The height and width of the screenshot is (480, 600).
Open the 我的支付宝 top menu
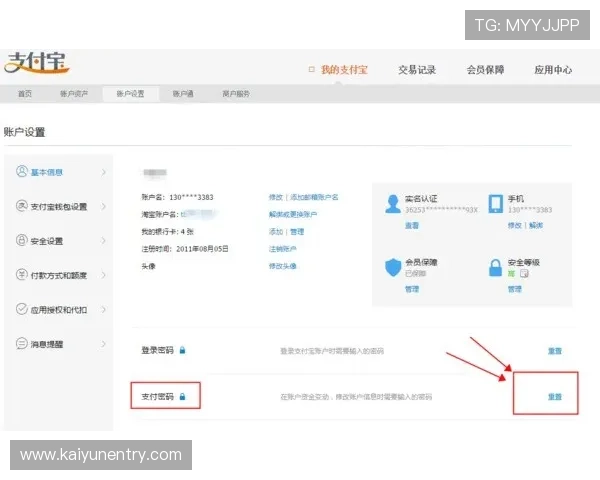(x=344, y=70)
